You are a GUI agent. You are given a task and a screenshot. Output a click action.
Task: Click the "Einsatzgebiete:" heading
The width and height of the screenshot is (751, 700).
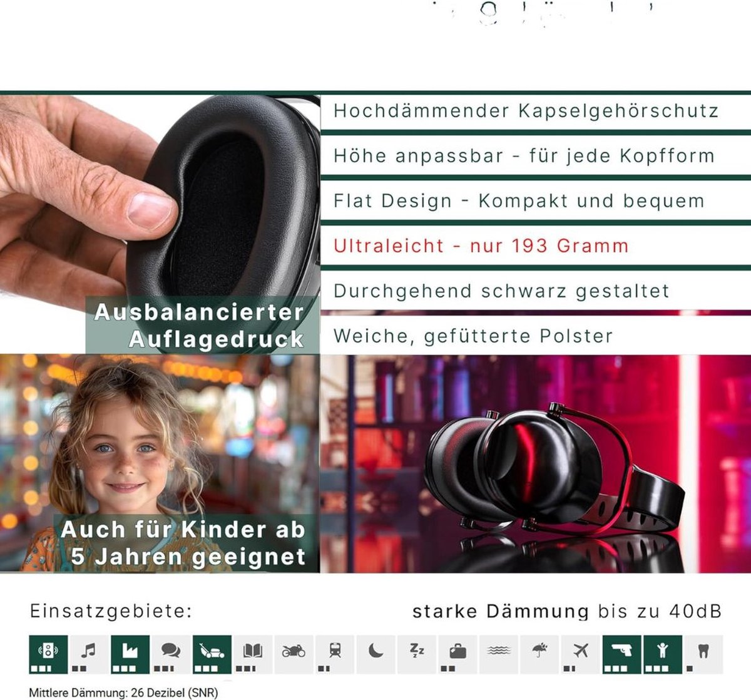click(111, 611)
